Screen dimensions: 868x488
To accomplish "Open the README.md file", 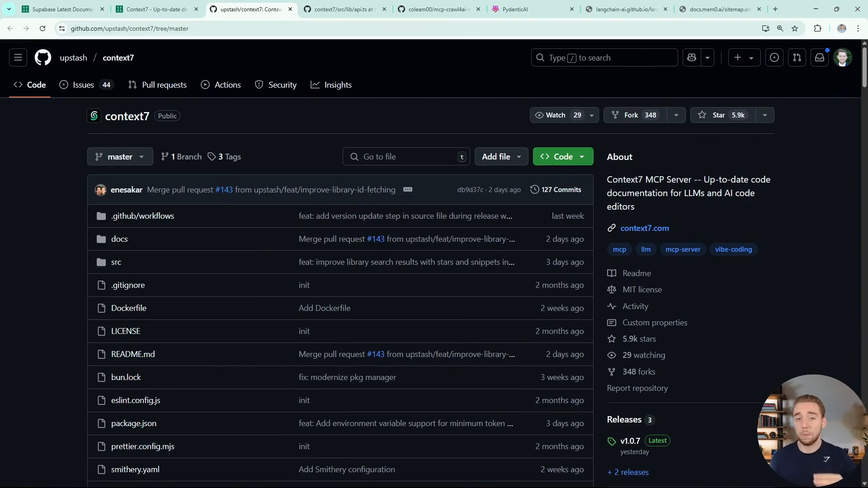I will (133, 354).
